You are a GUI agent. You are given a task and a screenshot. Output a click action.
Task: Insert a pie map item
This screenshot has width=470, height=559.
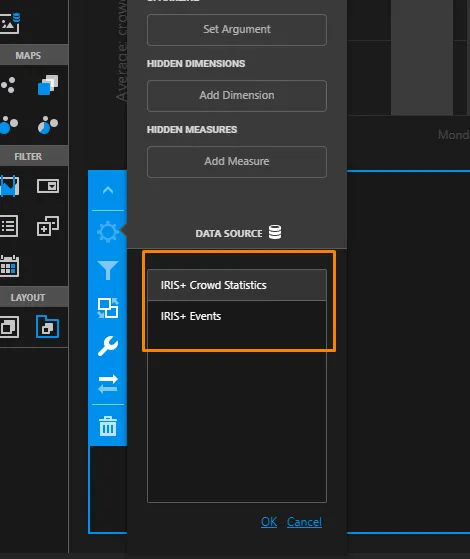click(48, 125)
